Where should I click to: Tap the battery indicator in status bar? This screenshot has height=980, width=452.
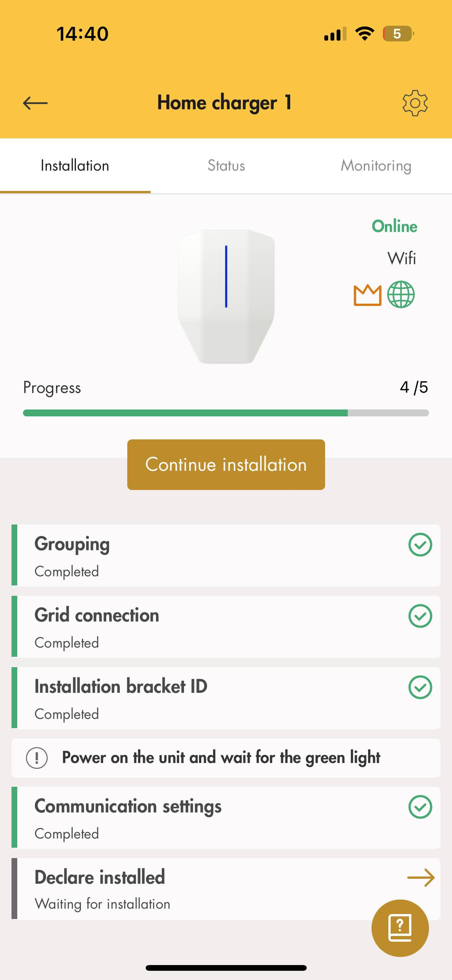(x=398, y=34)
